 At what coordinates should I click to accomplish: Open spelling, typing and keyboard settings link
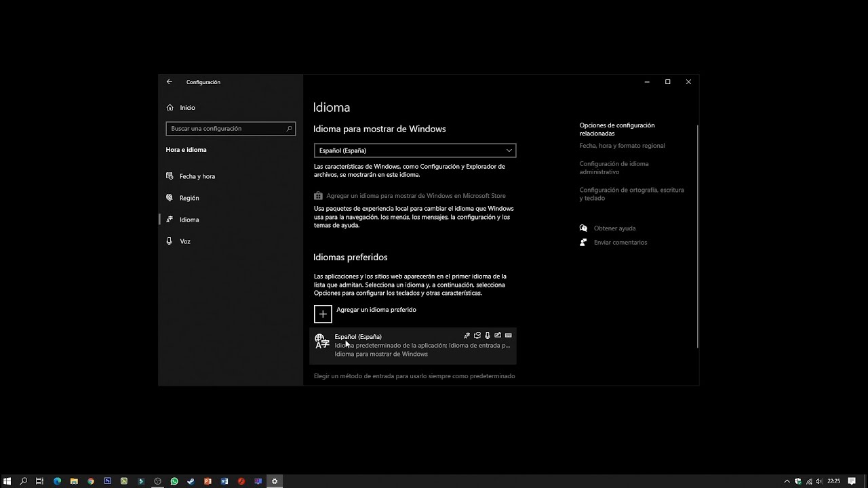point(631,195)
